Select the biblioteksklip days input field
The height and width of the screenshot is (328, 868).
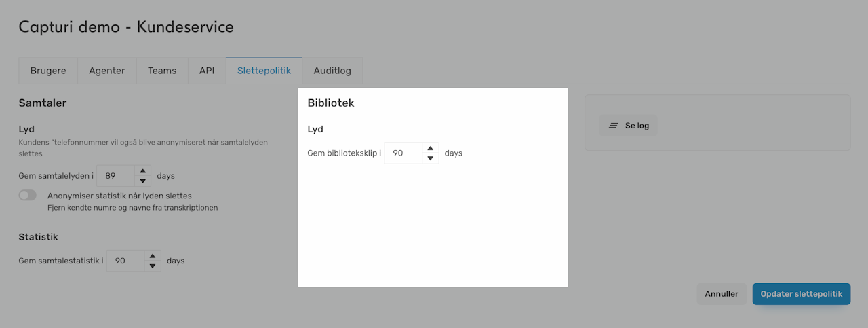[403, 153]
